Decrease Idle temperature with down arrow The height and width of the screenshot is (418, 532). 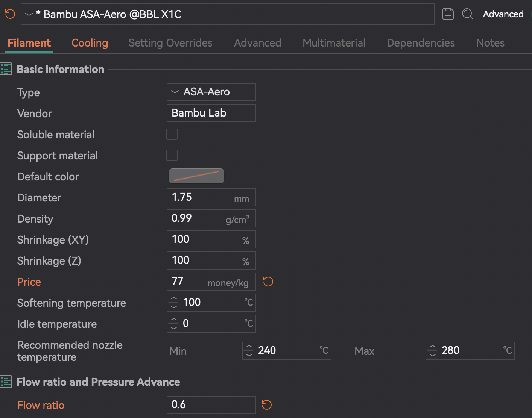coord(173,328)
